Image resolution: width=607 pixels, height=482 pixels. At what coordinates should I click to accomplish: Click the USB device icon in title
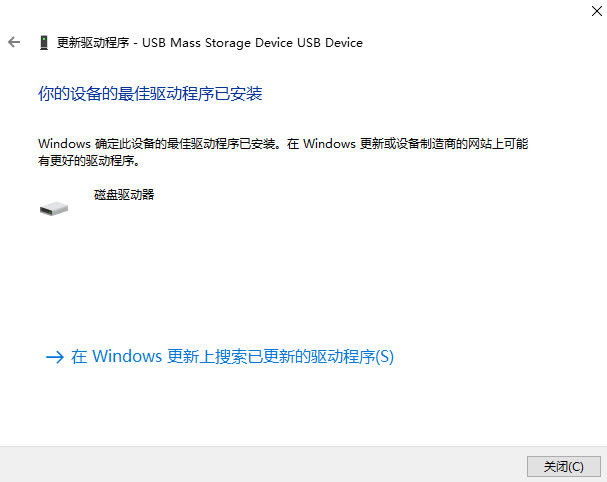point(44,43)
